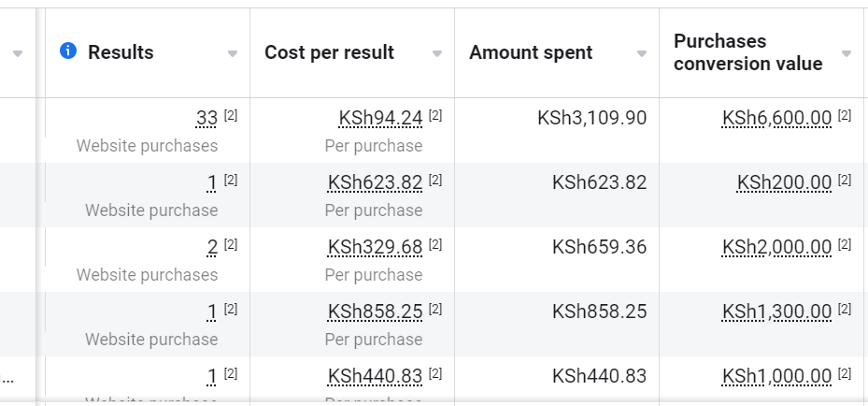The width and height of the screenshot is (868, 406).
Task: Click the footnote marker next to 33 results
Action: [x=231, y=116]
